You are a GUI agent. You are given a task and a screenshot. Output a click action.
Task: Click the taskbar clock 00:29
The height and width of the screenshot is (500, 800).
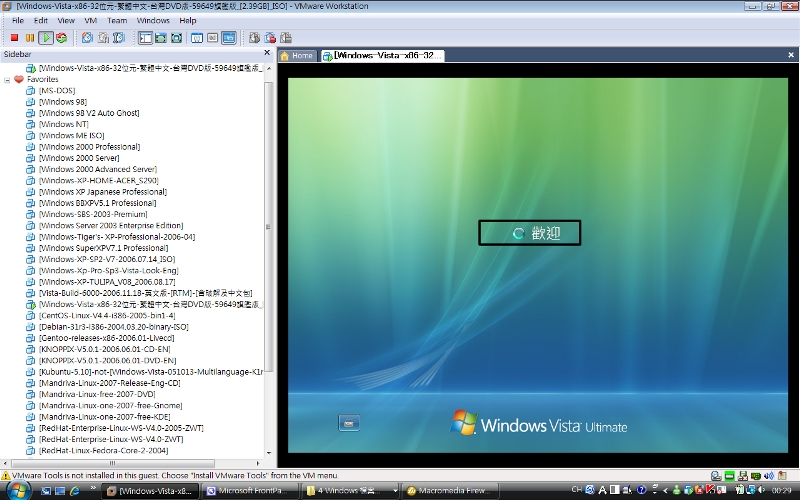tap(782, 490)
